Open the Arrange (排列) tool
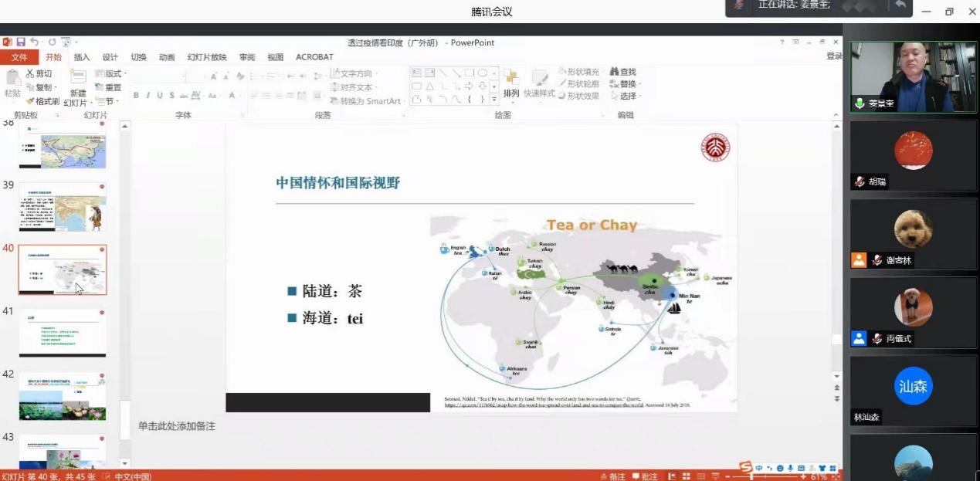Image resolution: width=980 pixels, height=481 pixels. (511, 83)
